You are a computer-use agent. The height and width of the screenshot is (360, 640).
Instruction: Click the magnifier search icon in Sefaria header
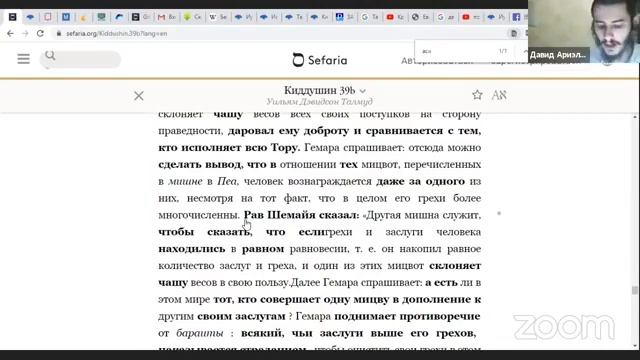[x=50, y=56]
